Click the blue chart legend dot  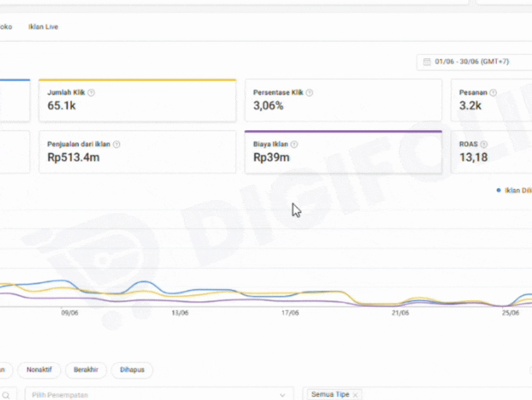click(498, 190)
